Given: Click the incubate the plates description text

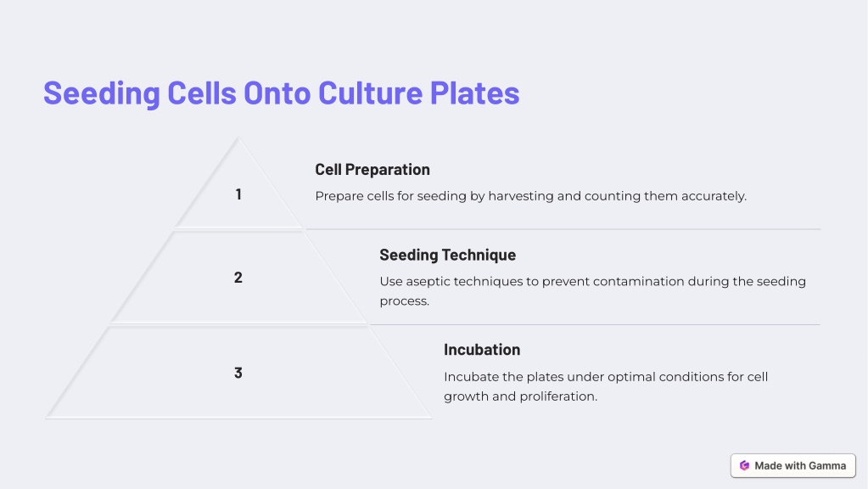Looking at the screenshot, I should [x=606, y=386].
